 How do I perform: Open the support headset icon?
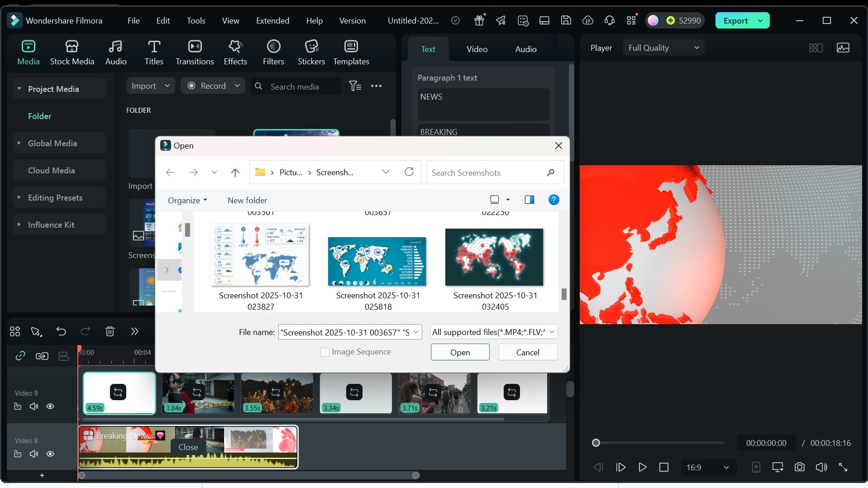coord(610,20)
